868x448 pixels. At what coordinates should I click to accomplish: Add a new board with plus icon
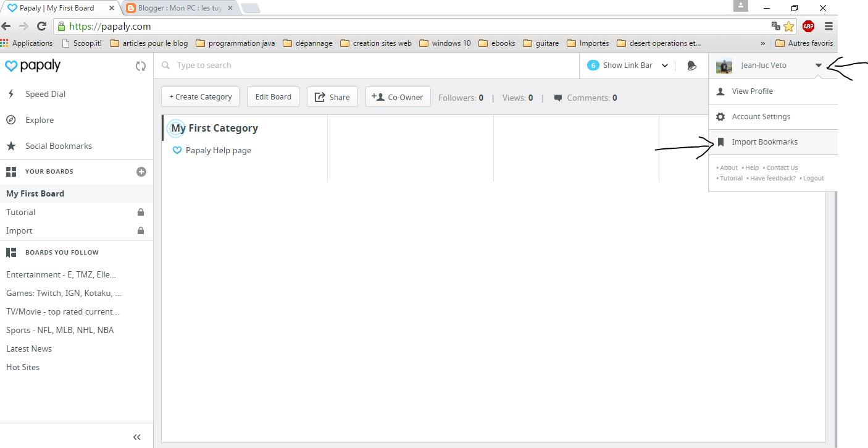[x=141, y=172]
